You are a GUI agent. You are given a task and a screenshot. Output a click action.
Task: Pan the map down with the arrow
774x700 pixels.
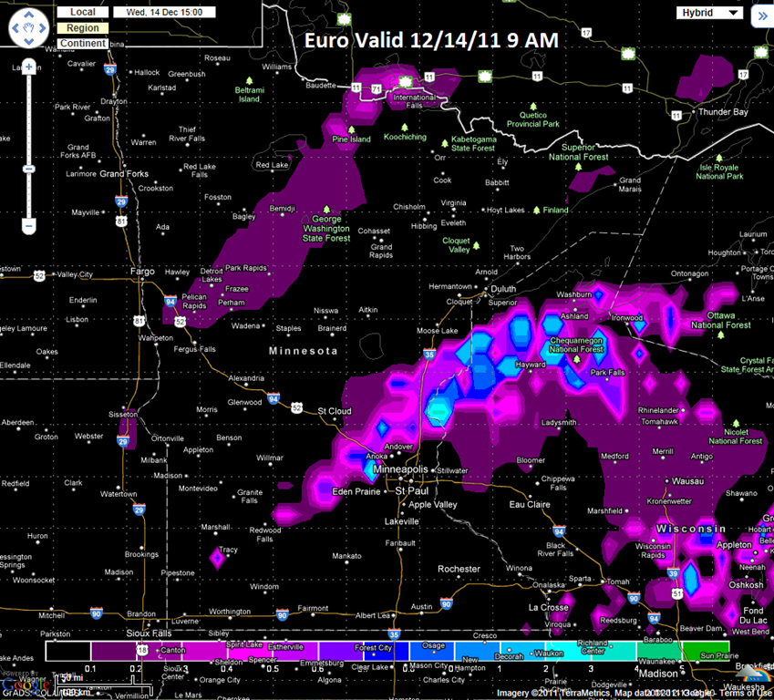(28, 41)
